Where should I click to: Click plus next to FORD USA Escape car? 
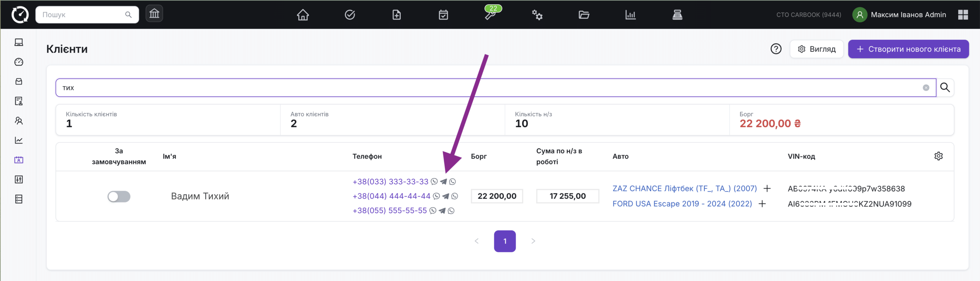pyautogui.click(x=762, y=204)
